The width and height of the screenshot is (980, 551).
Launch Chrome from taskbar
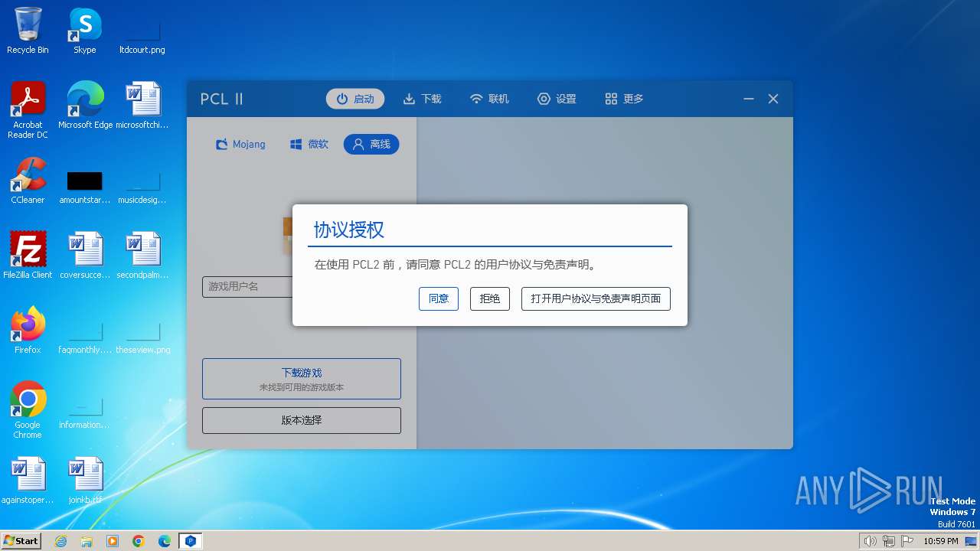click(139, 541)
